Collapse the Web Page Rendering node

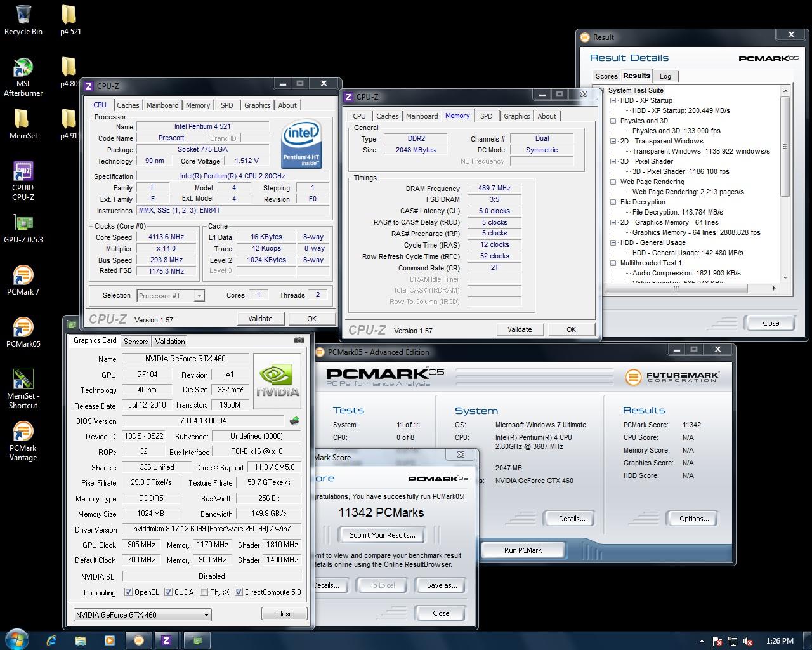(613, 182)
